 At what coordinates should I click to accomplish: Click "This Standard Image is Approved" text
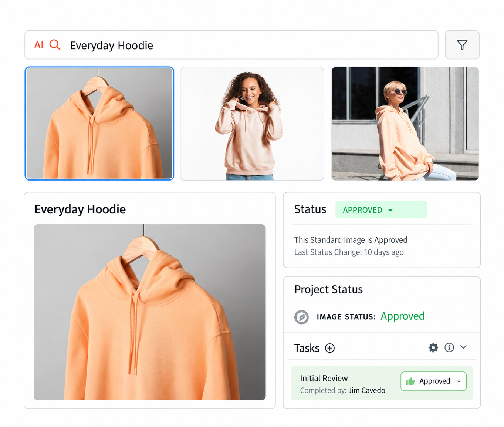click(x=351, y=240)
